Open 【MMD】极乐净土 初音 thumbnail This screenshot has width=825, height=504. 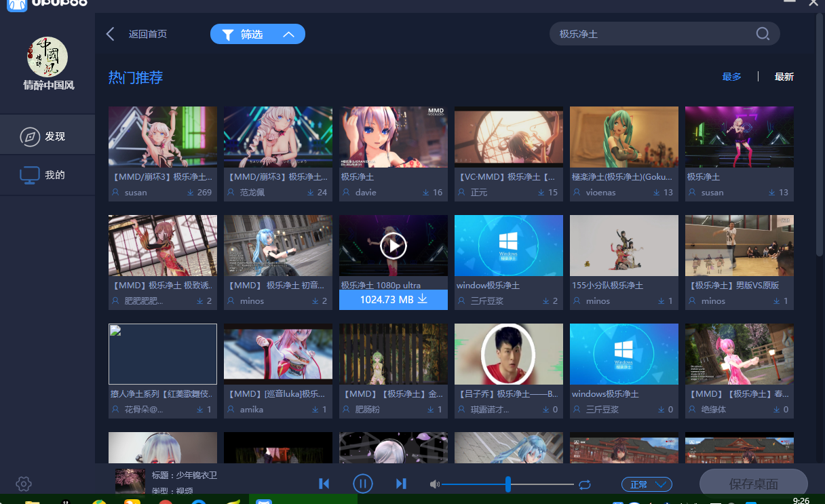[278, 246]
